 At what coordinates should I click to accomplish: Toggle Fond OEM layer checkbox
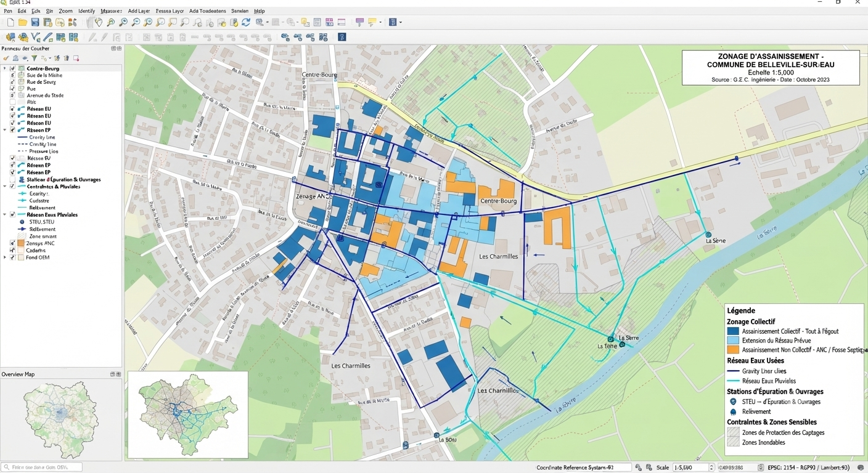13,257
